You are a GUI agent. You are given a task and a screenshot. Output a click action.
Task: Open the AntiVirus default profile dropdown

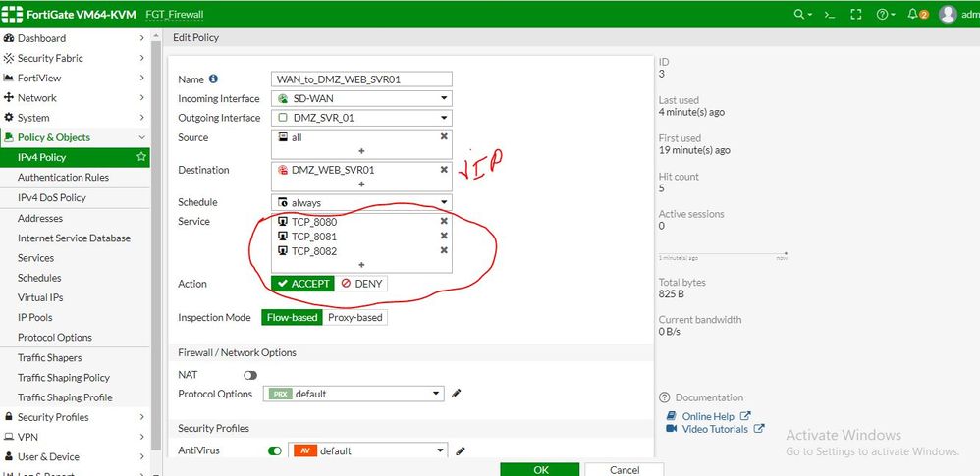click(367, 451)
